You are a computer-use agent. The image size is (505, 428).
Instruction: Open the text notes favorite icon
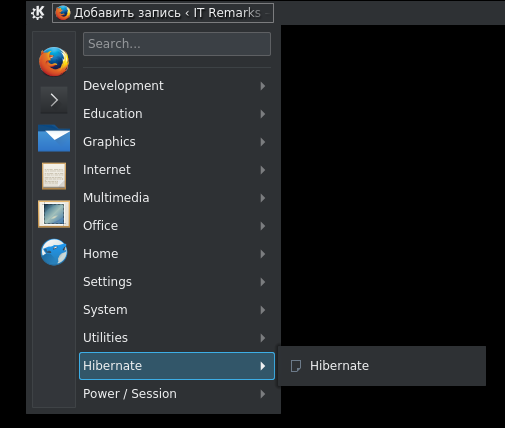click(54, 176)
